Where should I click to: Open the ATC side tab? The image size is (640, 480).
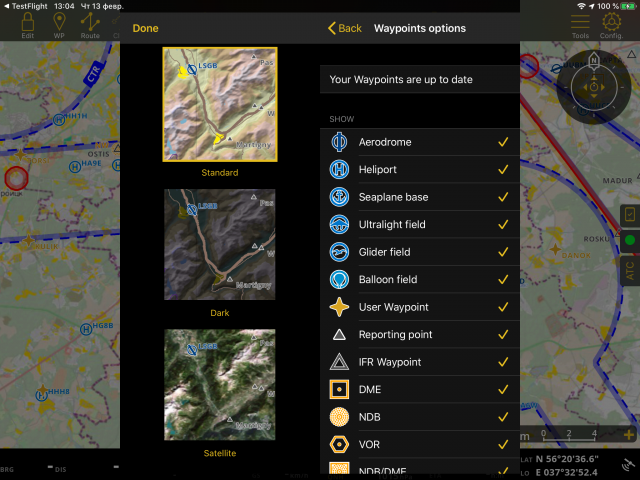[x=630, y=268]
